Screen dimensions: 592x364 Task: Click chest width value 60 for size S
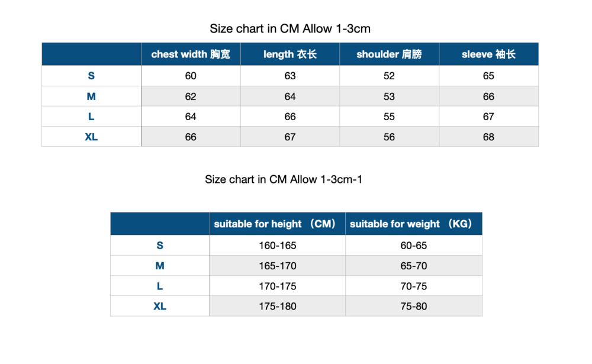click(x=191, y=76)
